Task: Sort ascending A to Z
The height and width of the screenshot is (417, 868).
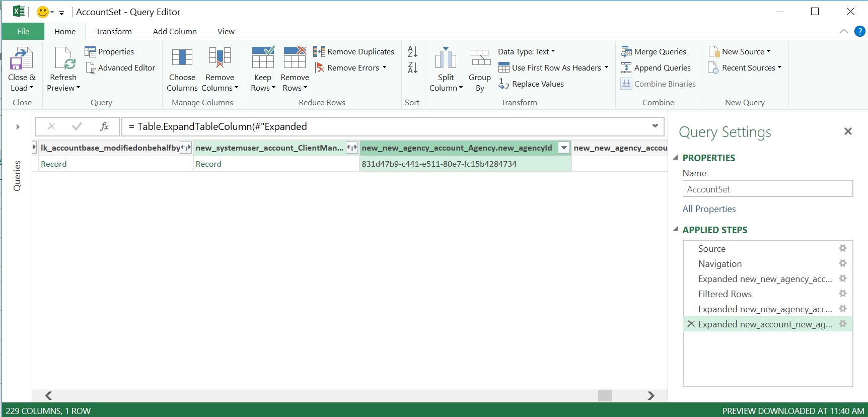Action: tap(412, 51)
